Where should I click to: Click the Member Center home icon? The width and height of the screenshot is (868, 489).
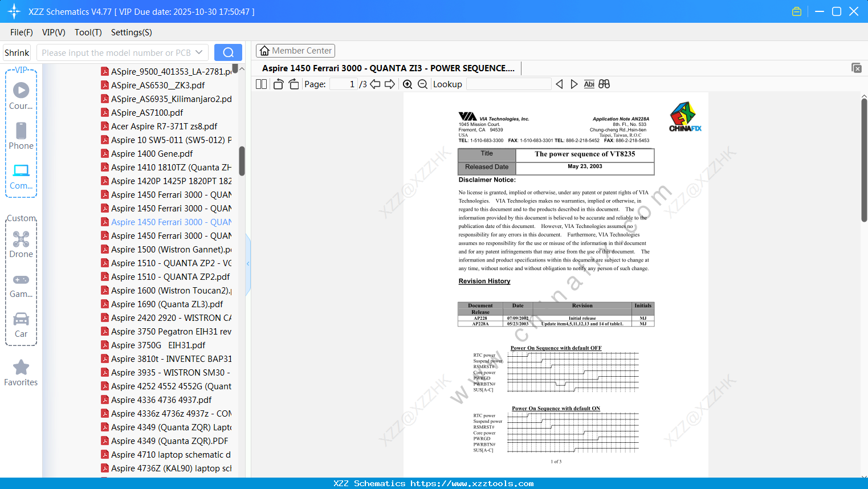[264, 51]
